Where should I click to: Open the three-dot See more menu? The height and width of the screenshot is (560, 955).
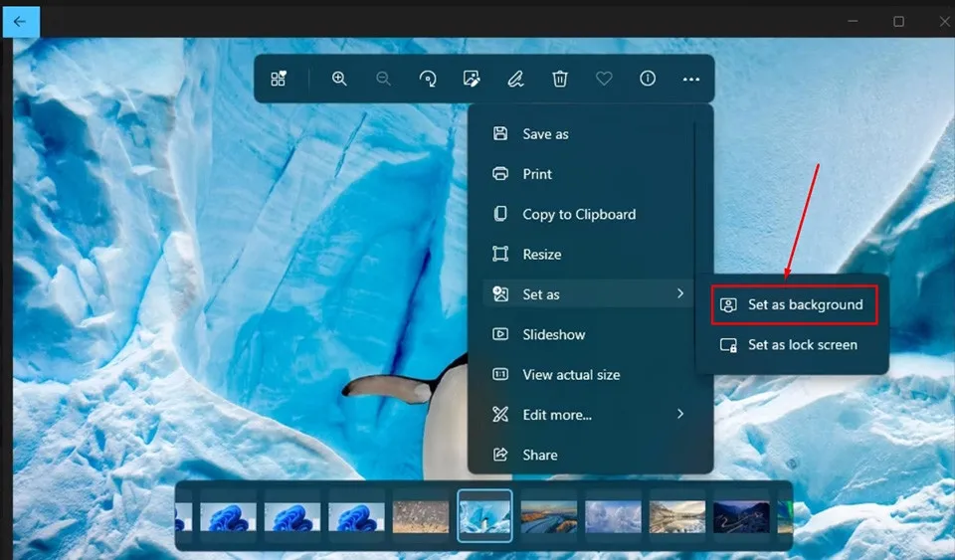point(691,79)
